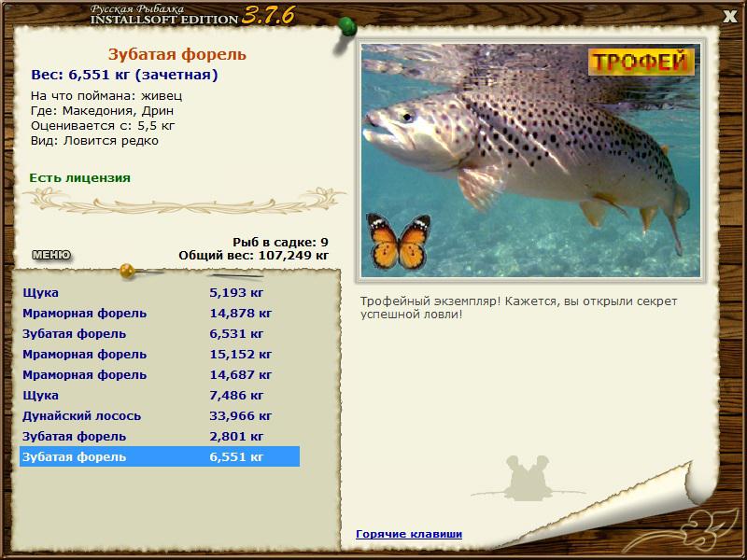Select the Щука 5,193 кг row

[160, 293]
